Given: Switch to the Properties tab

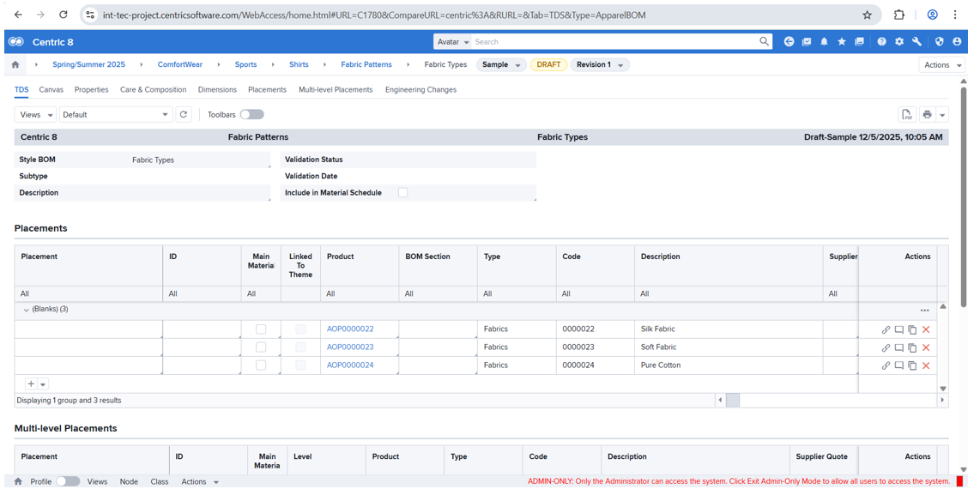Looking at the screenshot, I should click(x=91, y=90).
